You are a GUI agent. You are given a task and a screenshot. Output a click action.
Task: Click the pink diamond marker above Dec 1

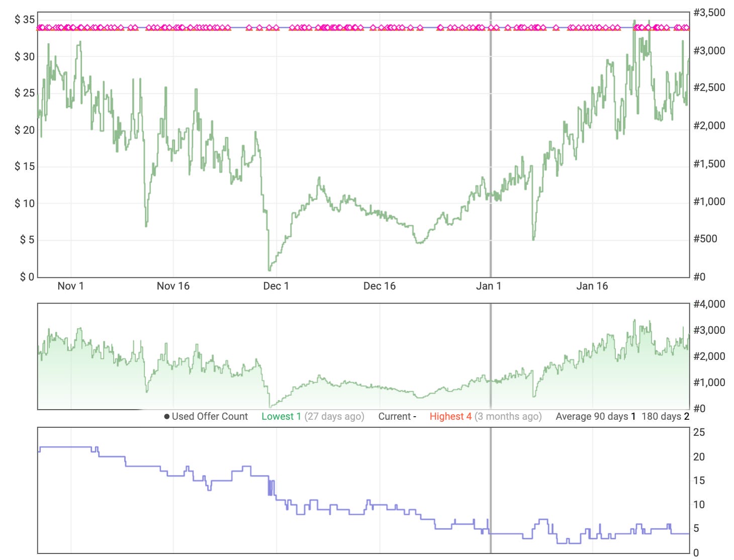276,28
